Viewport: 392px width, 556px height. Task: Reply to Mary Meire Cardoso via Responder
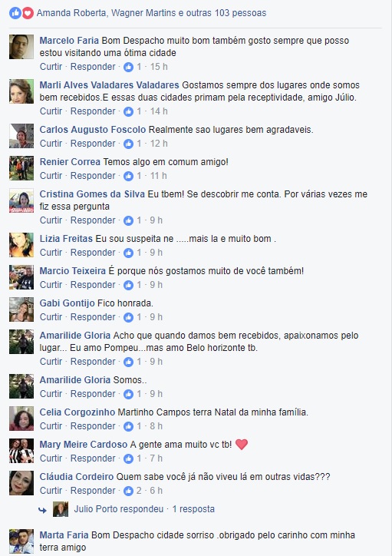coord(93,458)
